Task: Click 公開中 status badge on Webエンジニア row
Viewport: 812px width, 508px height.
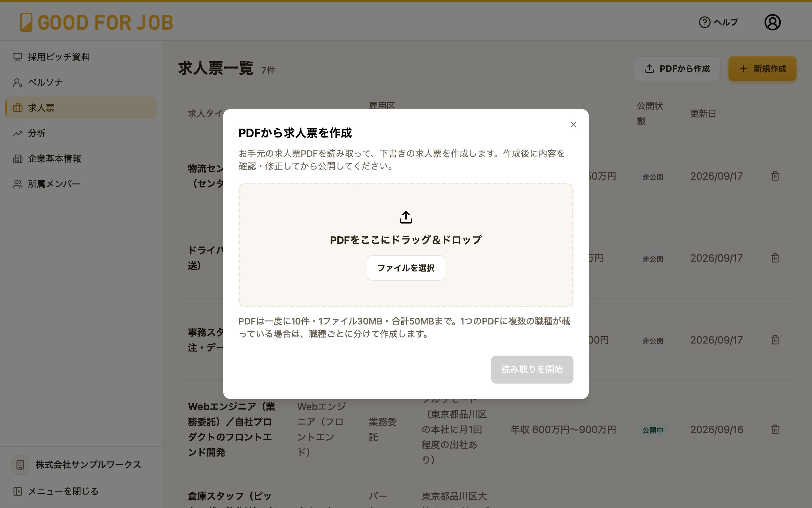Action: pyautogui.click(x=653, y=430)
